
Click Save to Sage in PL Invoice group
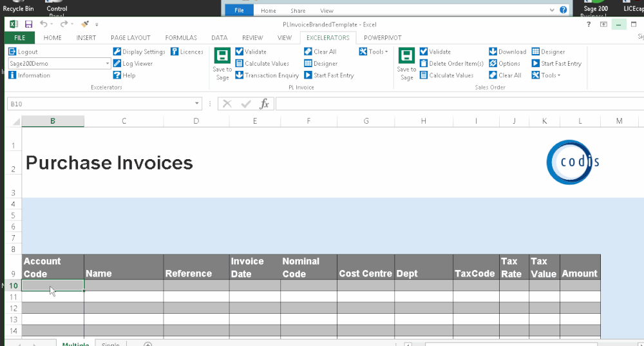tap(222, 64)
